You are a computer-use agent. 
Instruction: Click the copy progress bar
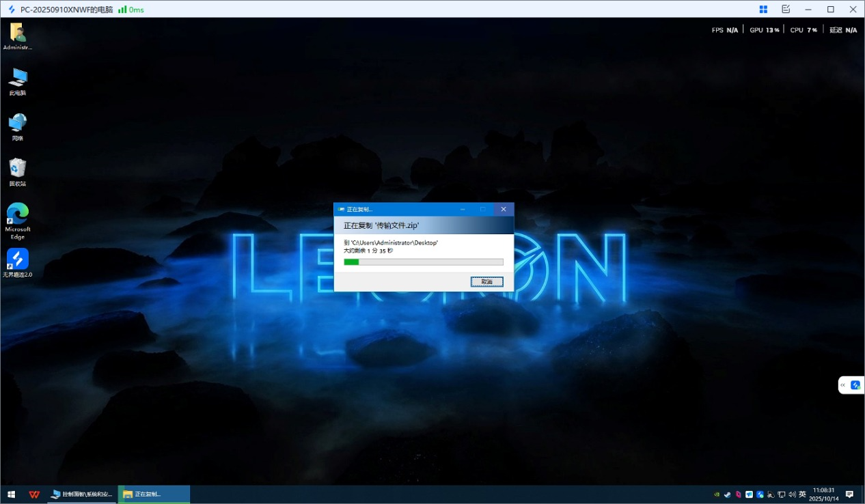[x=424, y=262]
